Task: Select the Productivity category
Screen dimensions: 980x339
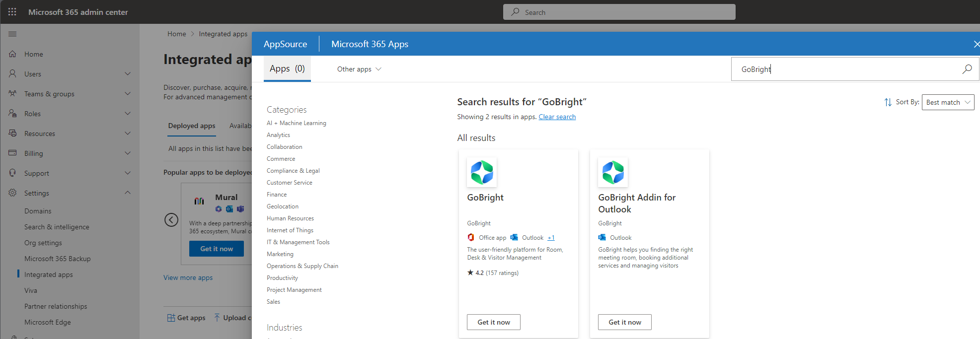Action: [x=282, y=278]
